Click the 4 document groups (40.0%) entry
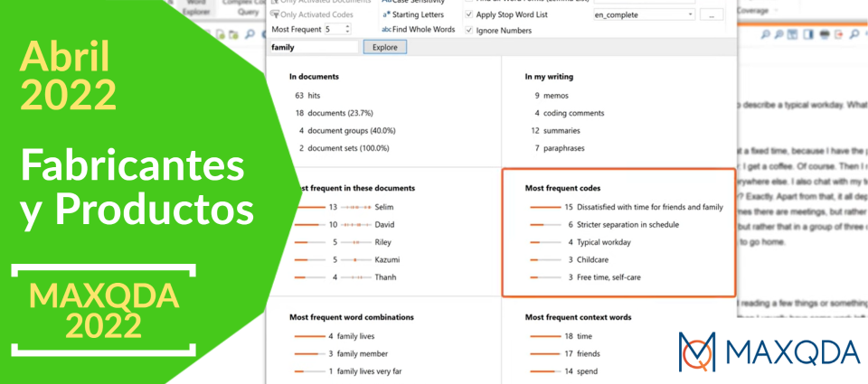 click(346, 131)
